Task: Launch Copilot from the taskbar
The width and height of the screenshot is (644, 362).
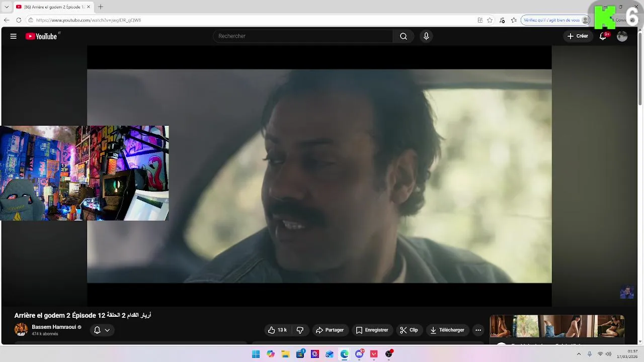Action: click(x=271, y=354)
